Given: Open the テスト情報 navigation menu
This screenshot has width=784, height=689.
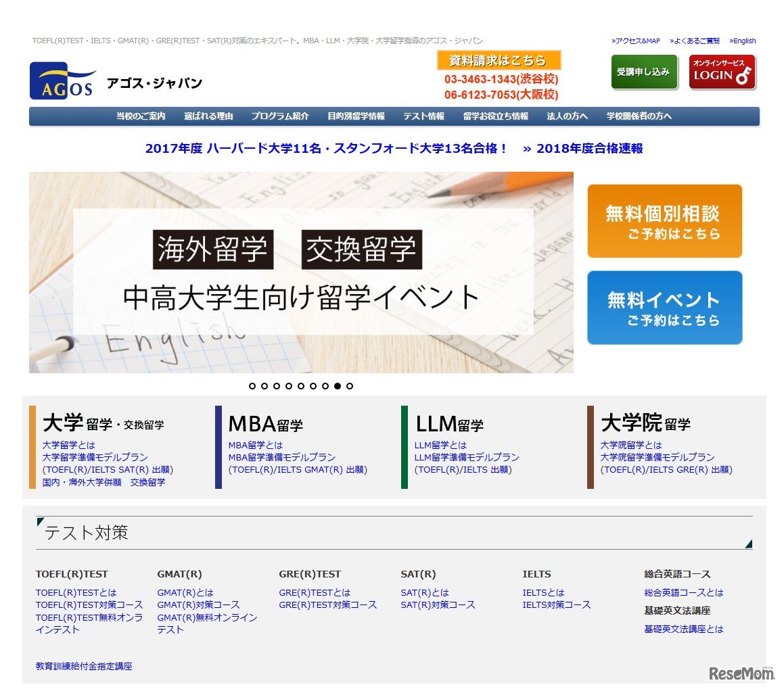Looking at the screenshot, I should pos(423,116).
